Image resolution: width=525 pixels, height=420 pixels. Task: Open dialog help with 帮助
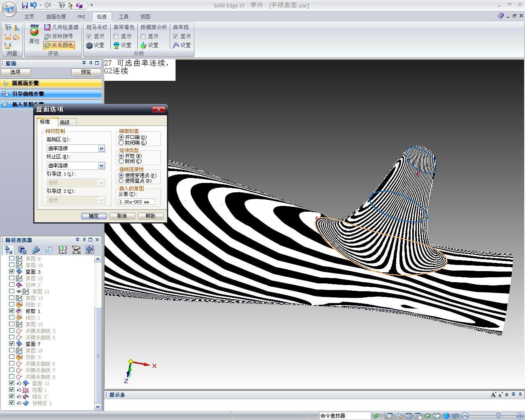pos(151,216)
